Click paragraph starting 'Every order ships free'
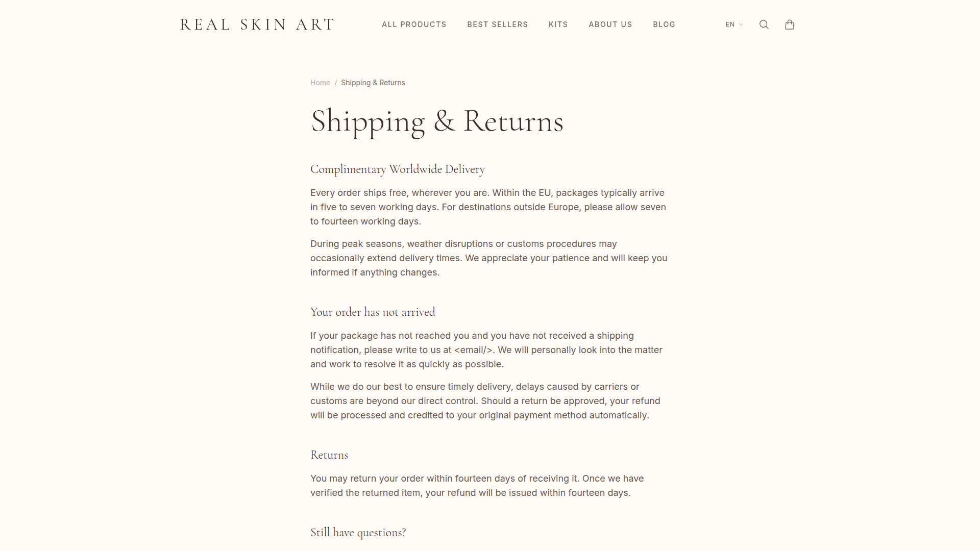This screenshot has width=980, height=551. point(488,207)
